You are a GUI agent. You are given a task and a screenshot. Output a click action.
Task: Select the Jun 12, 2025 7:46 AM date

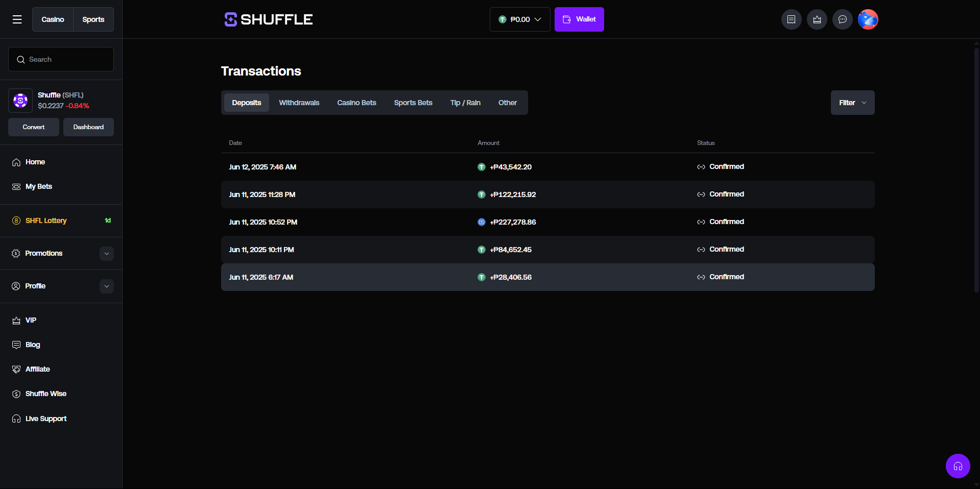pos(262,167)
